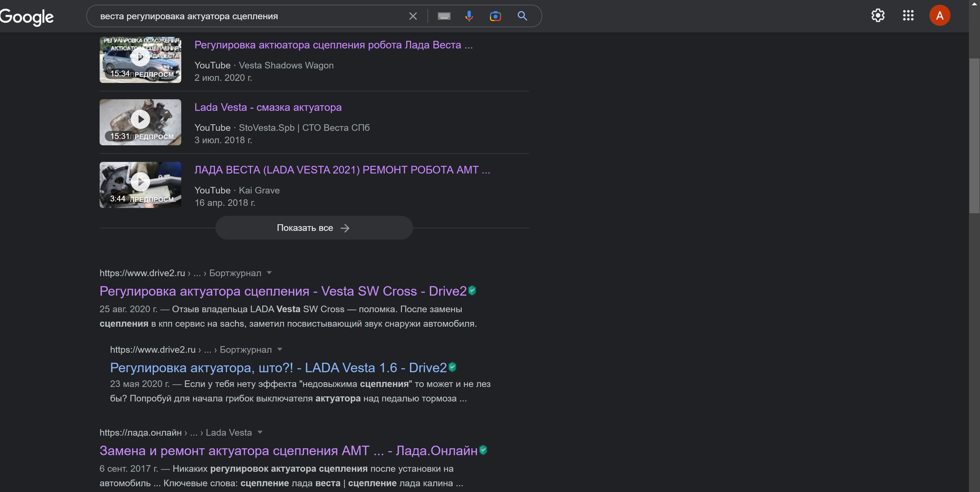Screen dimensions: 980x492
Task: Start voice search with microphone icon
Action: click(x=469, y=16)
